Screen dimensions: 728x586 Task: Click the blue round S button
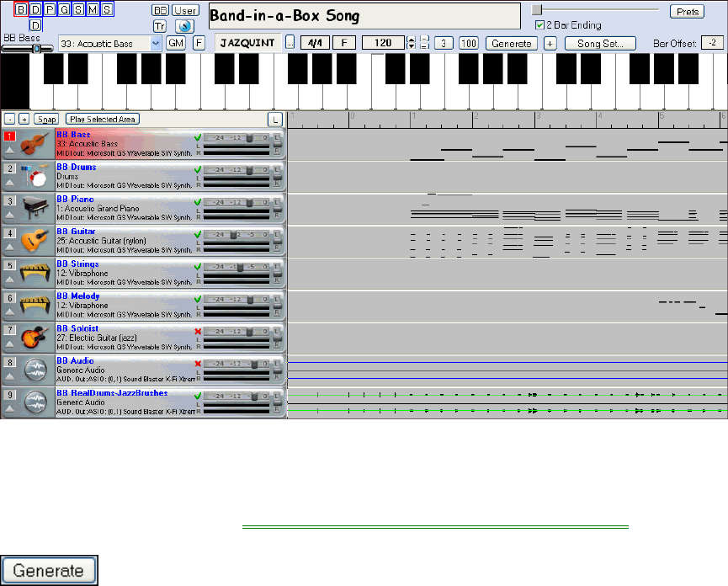[x=185, y=26]
